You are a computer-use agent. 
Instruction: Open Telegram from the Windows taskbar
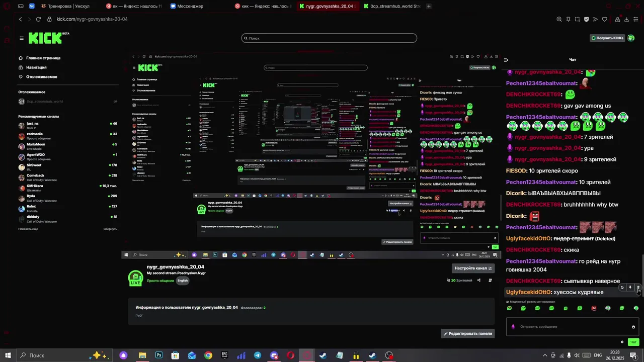point(258,355)
